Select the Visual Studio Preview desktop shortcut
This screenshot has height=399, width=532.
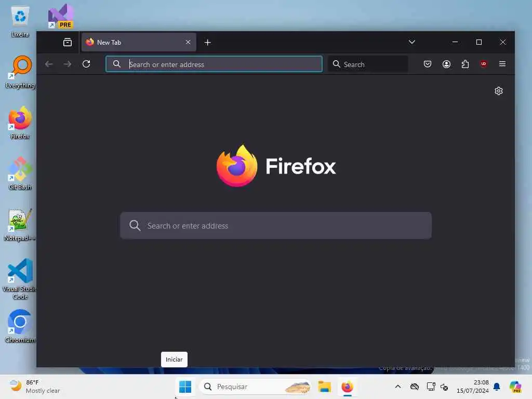click(x=61, y=16)
